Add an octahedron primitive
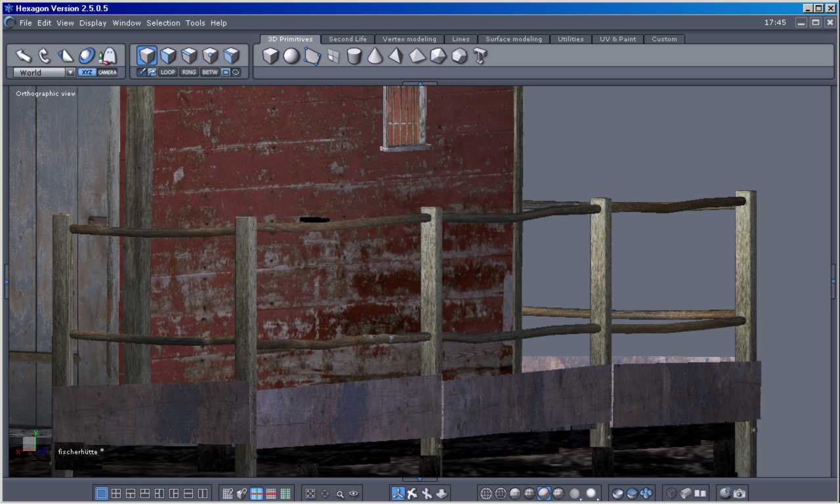The height and width of the screenshot is (504, 840). pyautogui.click(x=417, y=56)
